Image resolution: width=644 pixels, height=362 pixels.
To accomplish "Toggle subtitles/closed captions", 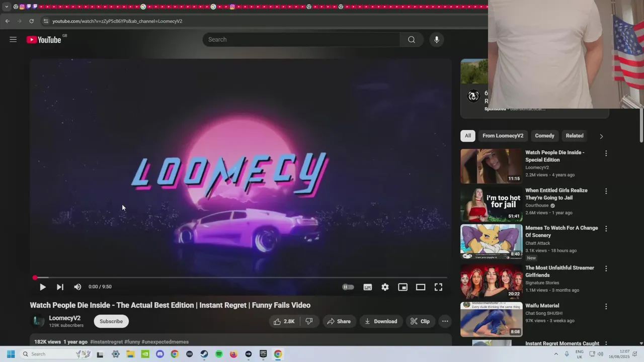I will pyautogui.click(x=368, y=287).
